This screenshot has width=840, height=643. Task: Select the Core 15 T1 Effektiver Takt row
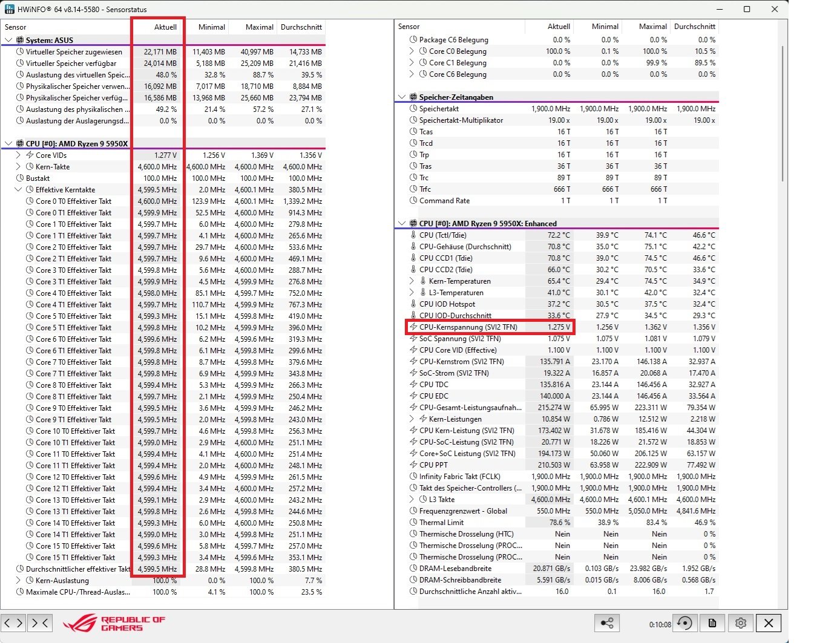(x=163, y=557)
